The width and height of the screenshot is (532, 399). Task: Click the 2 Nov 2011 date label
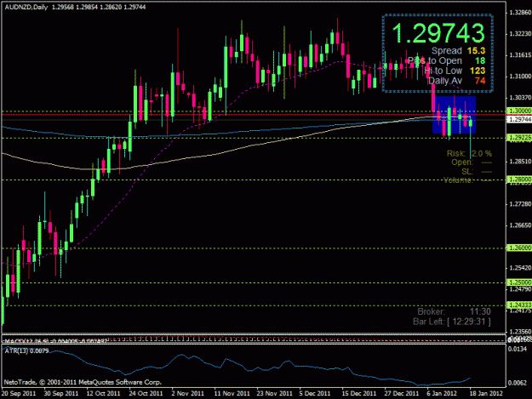(187, 394)
